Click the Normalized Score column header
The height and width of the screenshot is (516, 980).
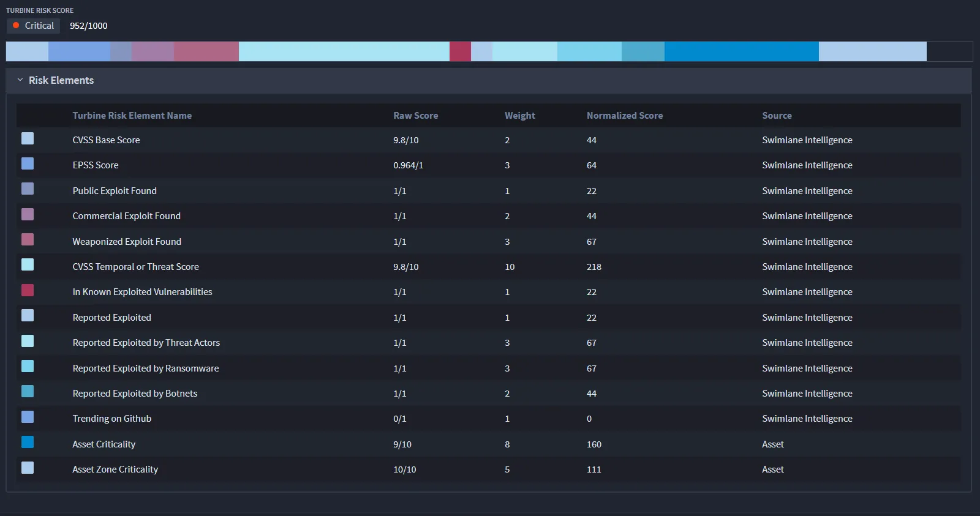625,116
